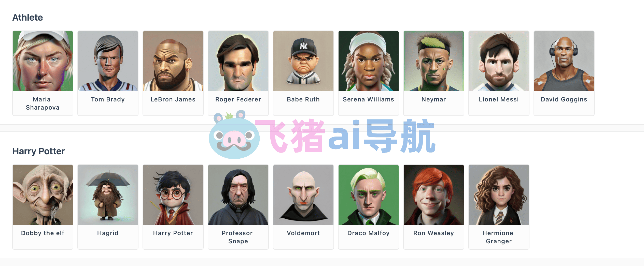Screen dimensions: 644x269
Task: Click the Ron Weasley portrait
Action: (434, 195)
